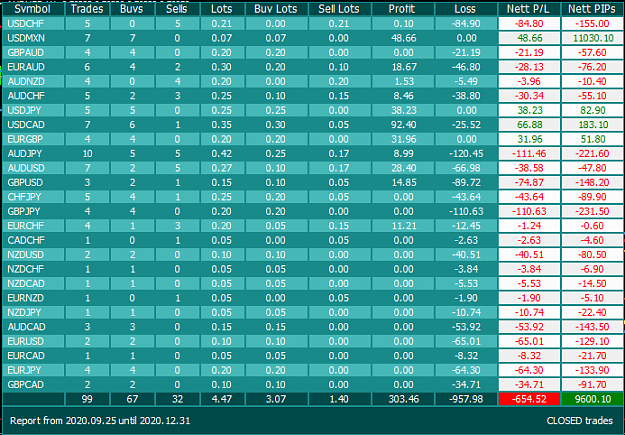Click GBPUSD loss value -89.72
This screenshot has width=625, height=435.
466,183
